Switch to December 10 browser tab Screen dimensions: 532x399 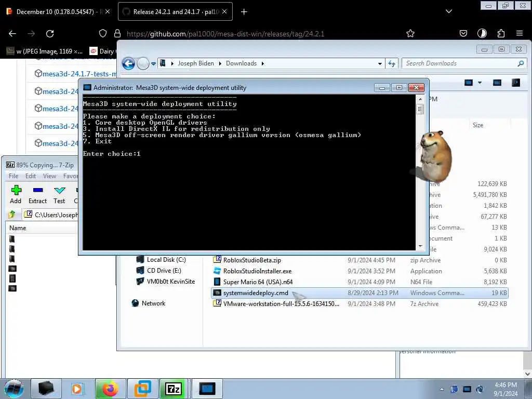55,11
